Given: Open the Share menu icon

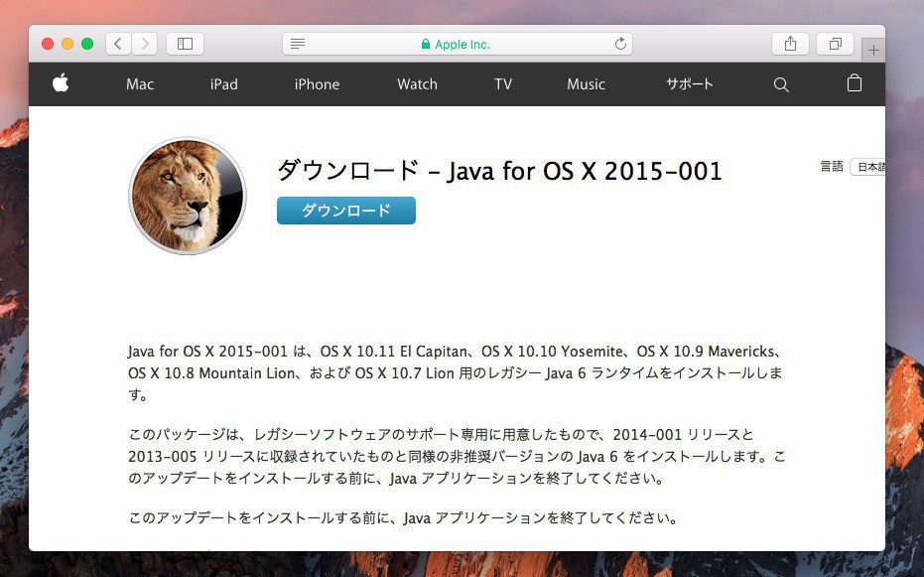Looking at the screenshot, I should [790, 44].
